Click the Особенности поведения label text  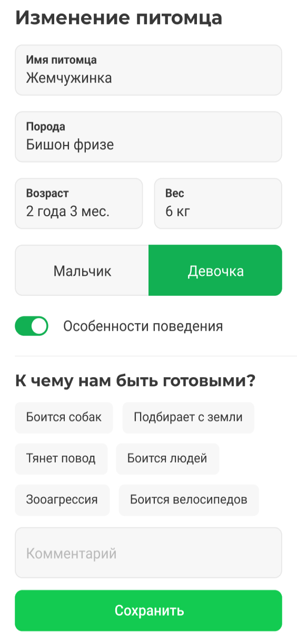click(x=143, y=326)
